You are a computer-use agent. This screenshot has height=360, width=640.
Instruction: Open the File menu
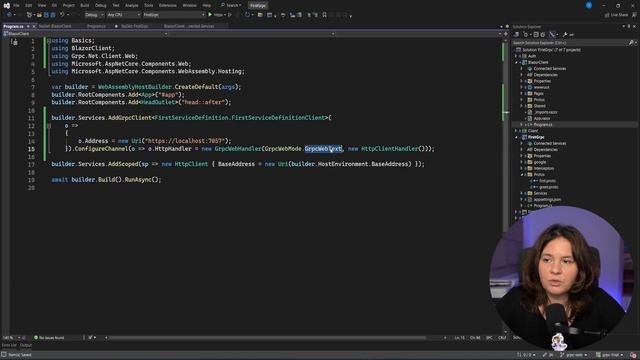click(16, 5)
